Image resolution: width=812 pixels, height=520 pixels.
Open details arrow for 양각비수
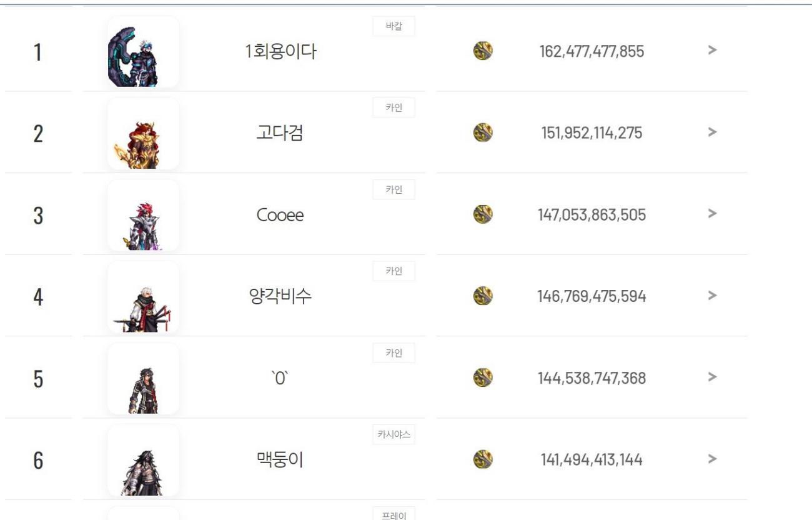pyautogui.click(x=712, y=295)
